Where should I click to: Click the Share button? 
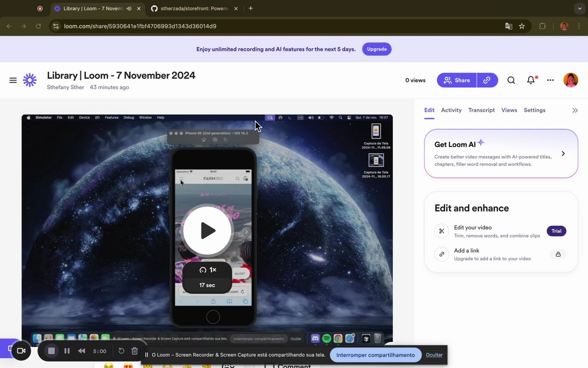click(x=457, y=80)
